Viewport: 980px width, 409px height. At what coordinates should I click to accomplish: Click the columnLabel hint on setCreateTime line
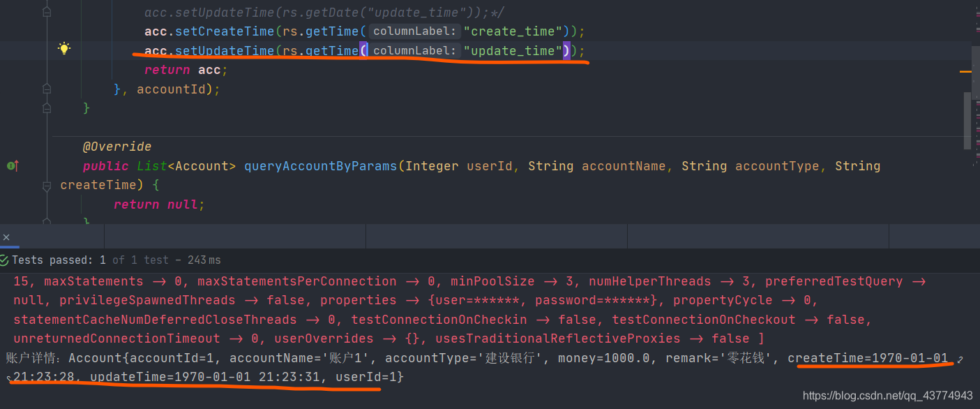click(x=414, y=31)
